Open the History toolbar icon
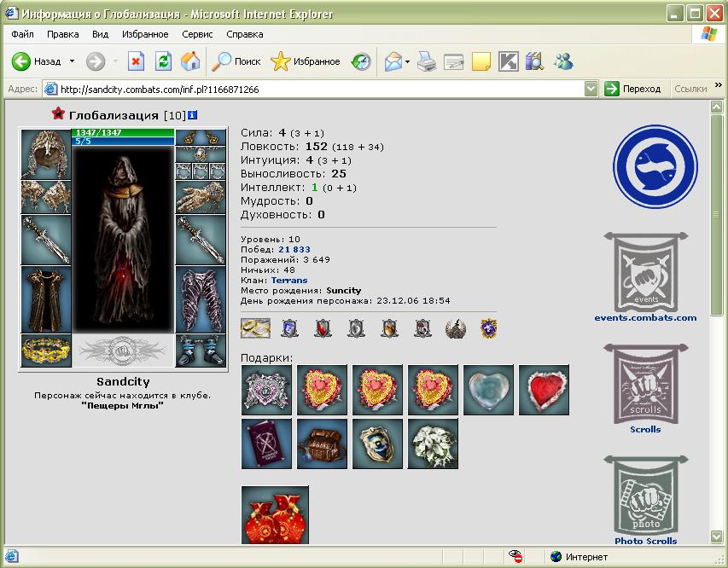 361,61
